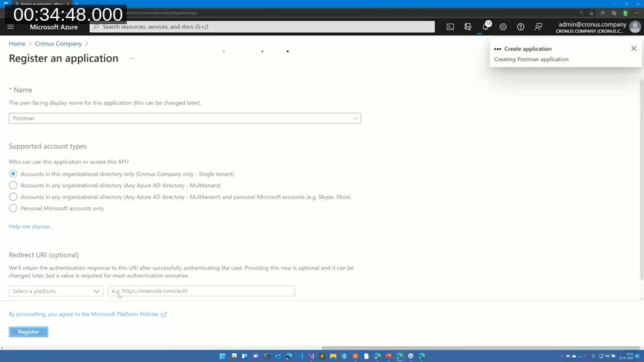The height and width of the screenshot is (362, 644).
Task: Open the notifications bell
Action: [x=486, y=27]
